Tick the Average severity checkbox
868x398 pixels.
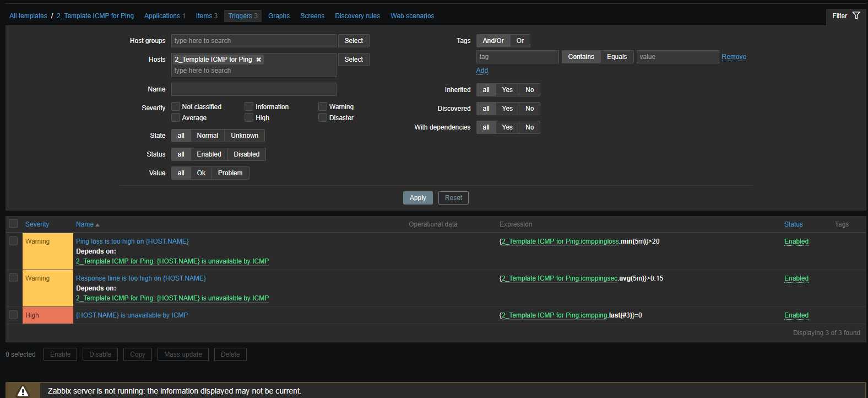point(176,117)
